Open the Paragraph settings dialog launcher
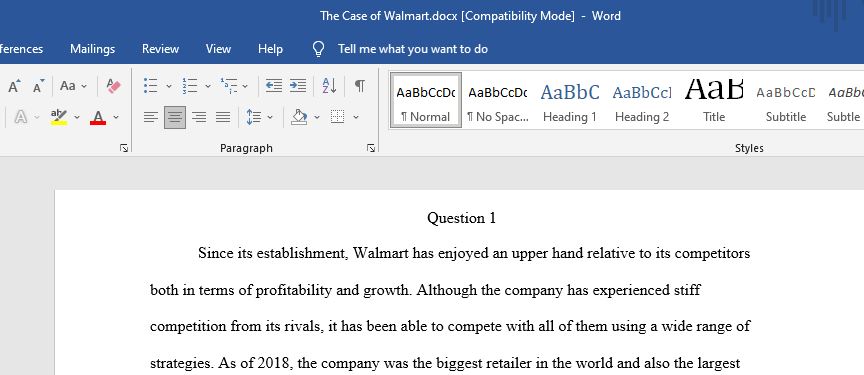This screenshot has width=864, height=375. tap(371, 148)
